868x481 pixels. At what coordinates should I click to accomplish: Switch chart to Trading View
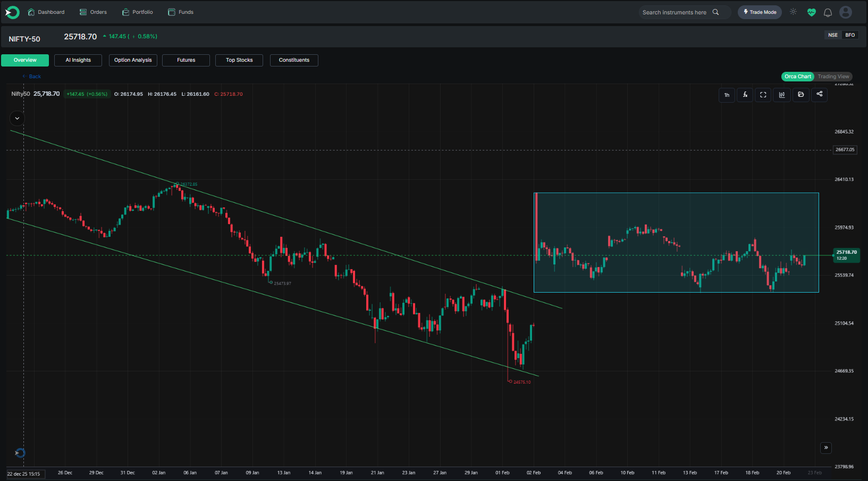pos(833,77)
